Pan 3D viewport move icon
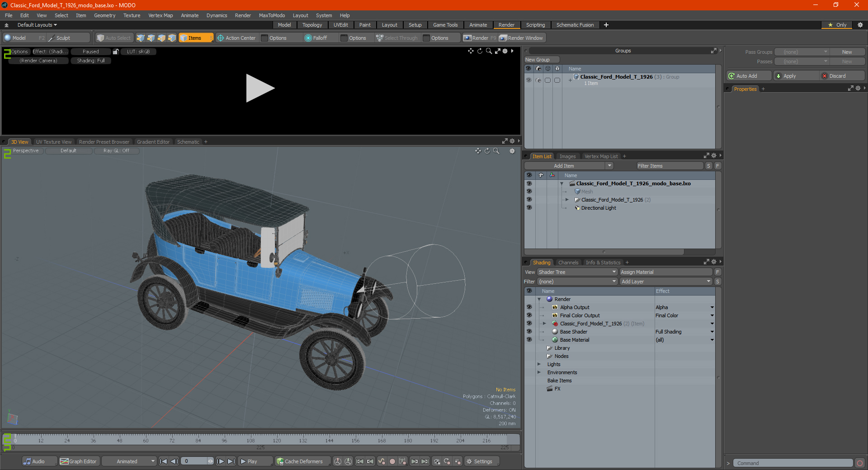The width and height of the screenshot is (868, 470). click(x=478, y=151)
